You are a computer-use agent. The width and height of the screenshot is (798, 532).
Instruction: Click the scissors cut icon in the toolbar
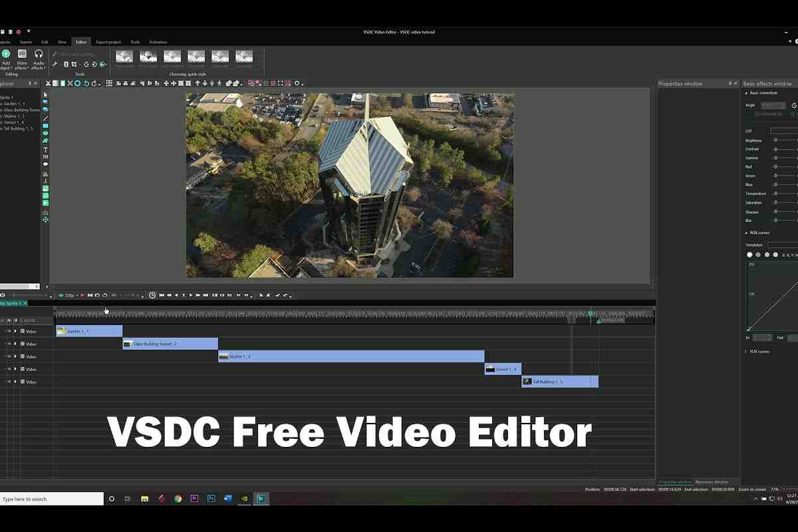(47, 82)
